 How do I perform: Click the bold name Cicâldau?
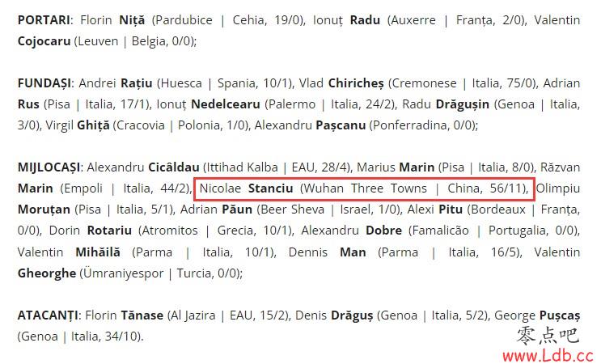tap(174, 167)
